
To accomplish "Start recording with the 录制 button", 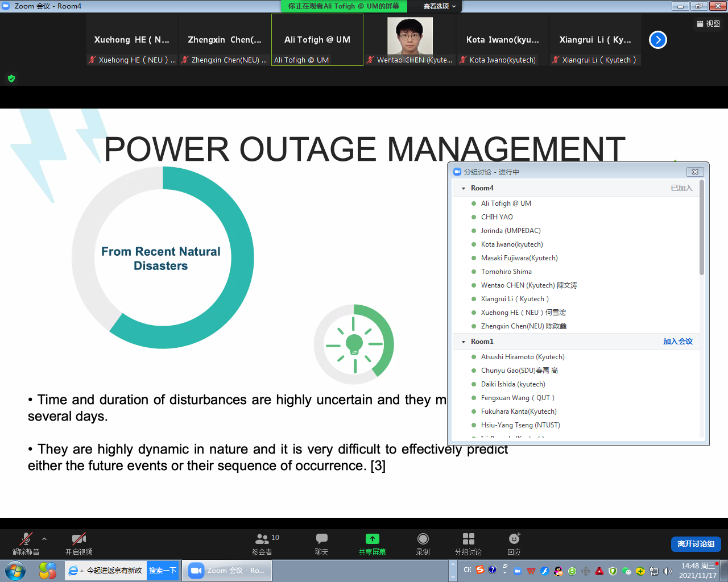I will (423, 543).
